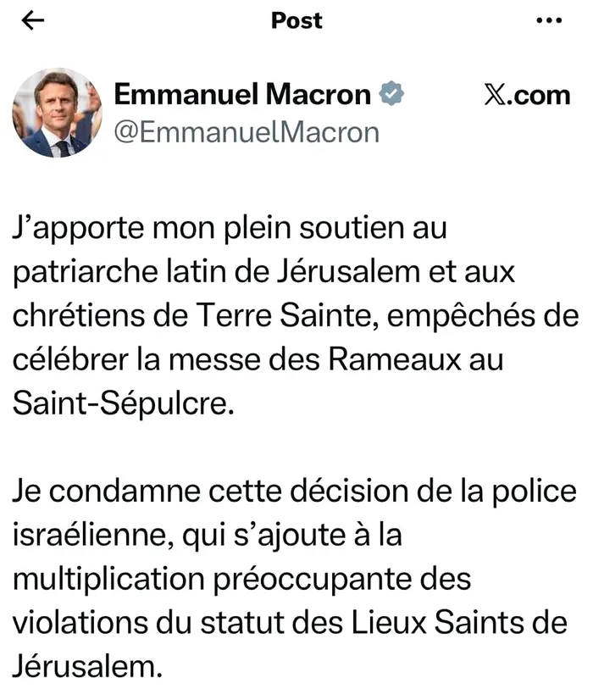
Task: Open the @EmmanuelMacron handle link
Action: tap(245, 132)
